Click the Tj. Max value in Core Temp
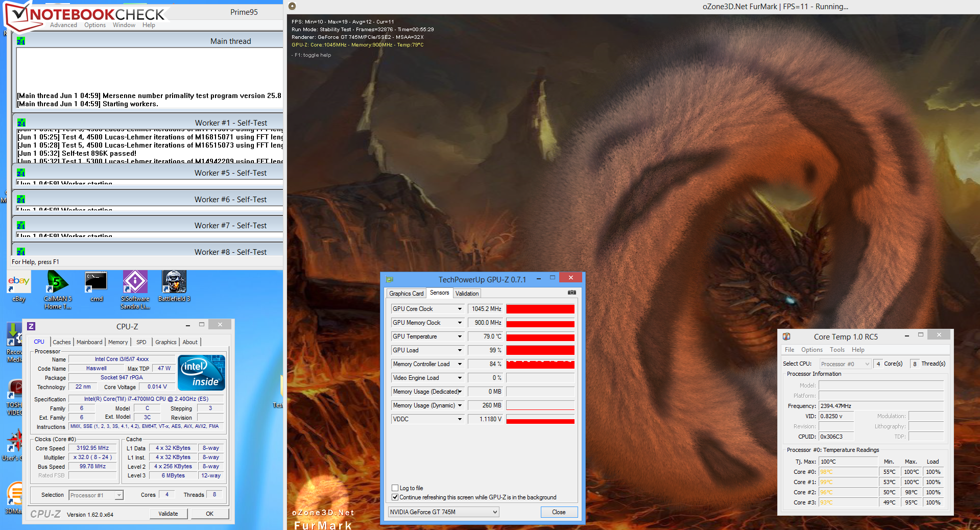The width and height of the screenshot is (980, 530). [848, 462]
